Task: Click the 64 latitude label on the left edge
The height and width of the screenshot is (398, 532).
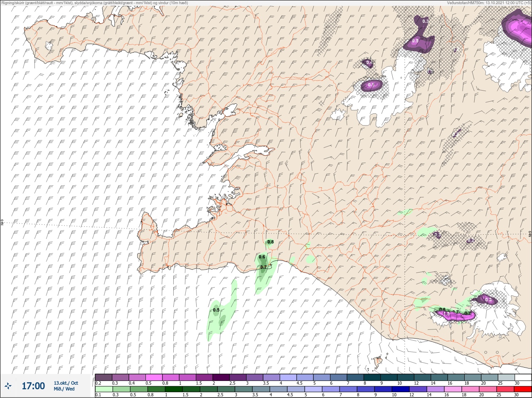Action: pos(2,222)
